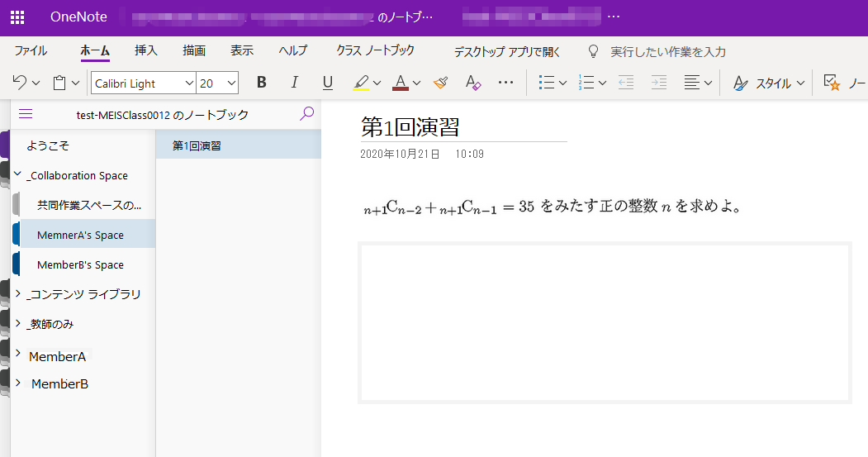This screenshot has height=457, width=868.
Task: Open highlight color dropdown arrow
Action: point(377,83)
